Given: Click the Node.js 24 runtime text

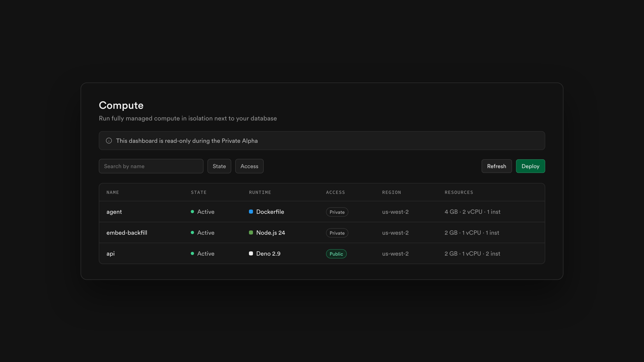Looking at the screenshot, I should (x=270, y=233).
